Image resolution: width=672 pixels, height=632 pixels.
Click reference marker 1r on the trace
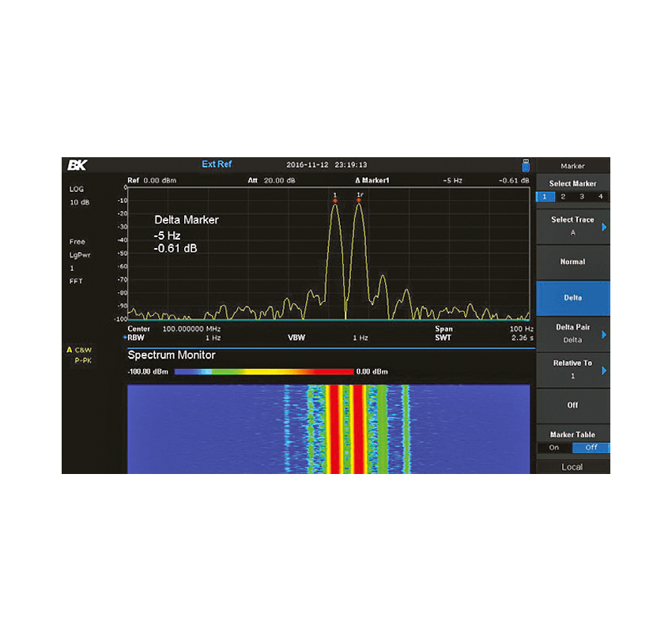[x=359, y=200]
